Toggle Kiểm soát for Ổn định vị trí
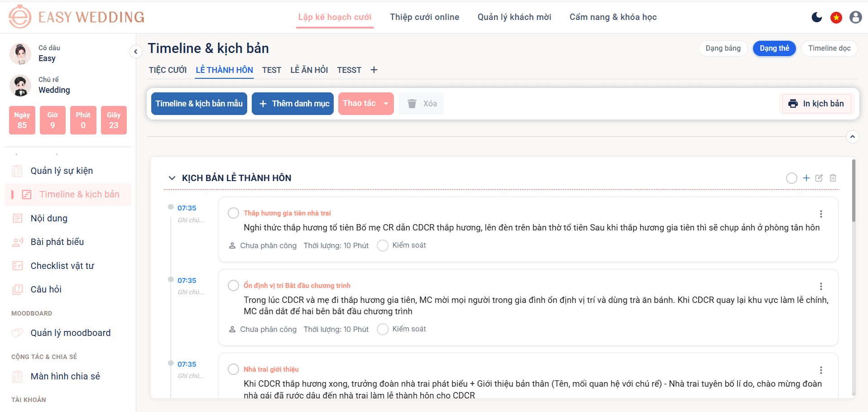868x412 pixels. point(383,329)
